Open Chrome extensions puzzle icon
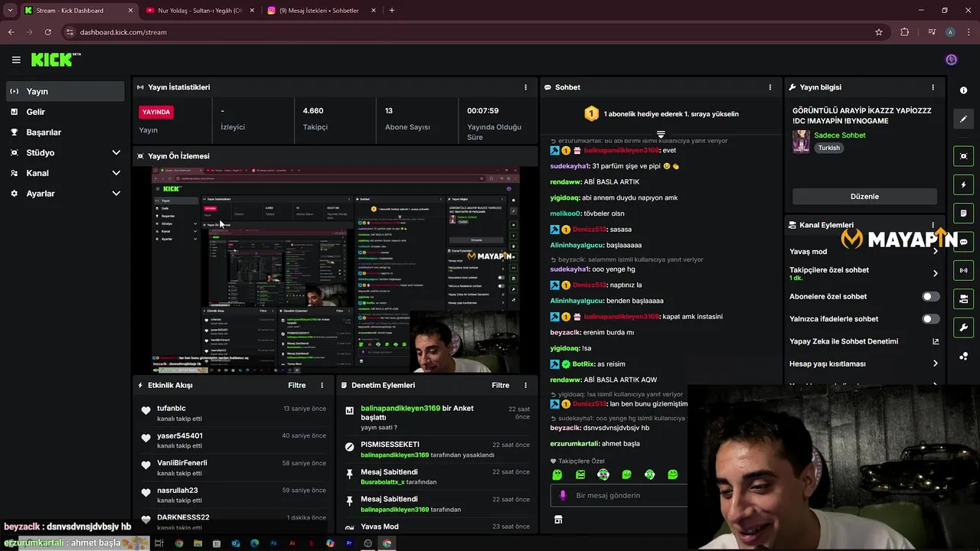 [x=905, y=32]
